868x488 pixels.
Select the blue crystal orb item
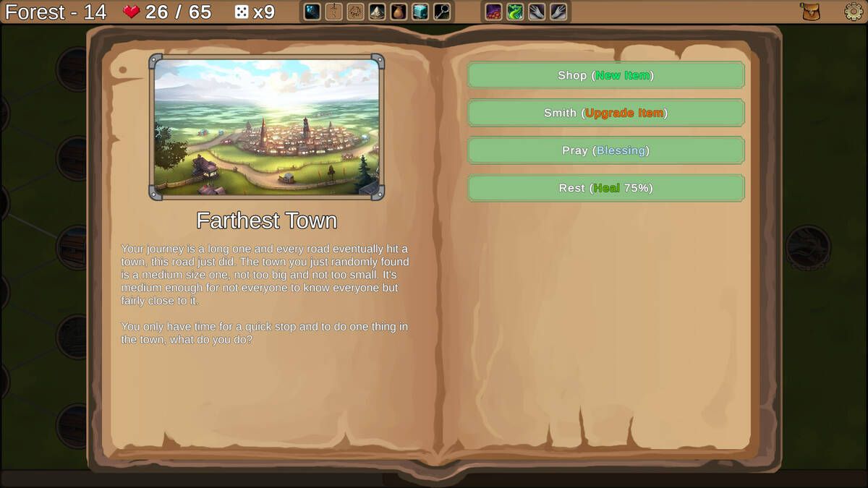(x=312, y=12)
